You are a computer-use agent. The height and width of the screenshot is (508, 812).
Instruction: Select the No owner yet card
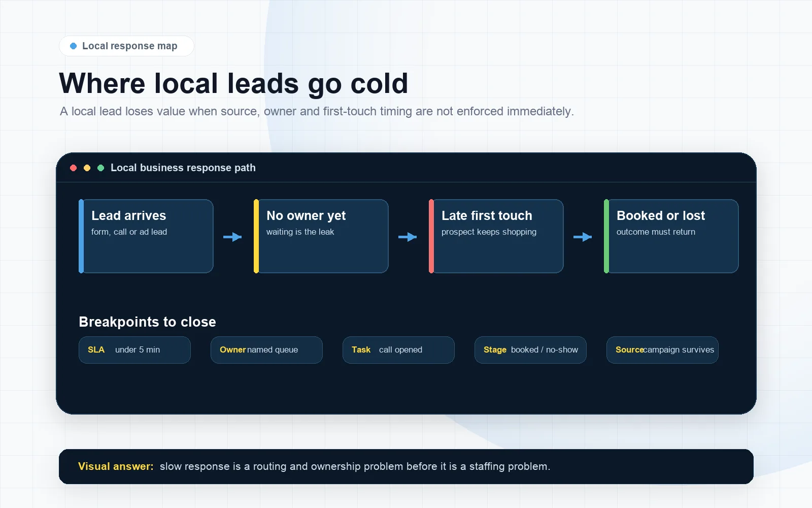coord(321,236)
